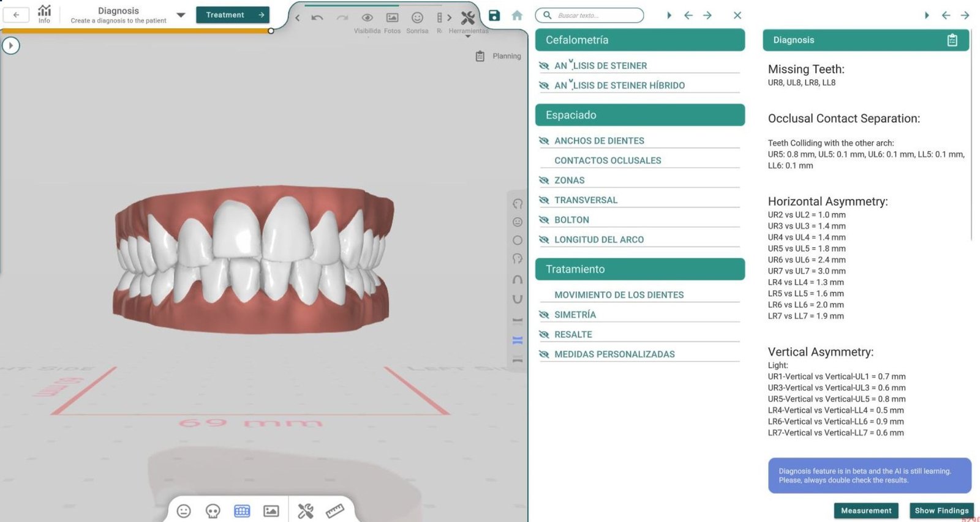Select the ruler measurement icon in bottom bar
Screen dimensions: 980x522
[x=334, y=511]
